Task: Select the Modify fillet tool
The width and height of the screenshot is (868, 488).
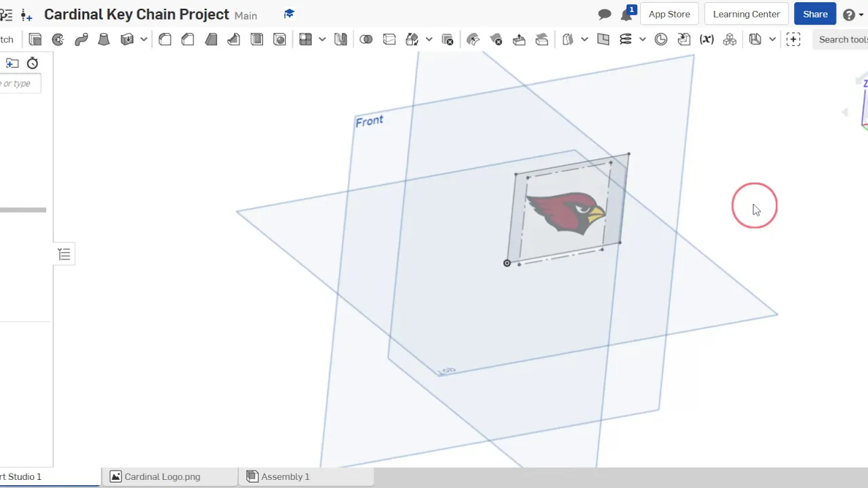Action: (473, 39)
